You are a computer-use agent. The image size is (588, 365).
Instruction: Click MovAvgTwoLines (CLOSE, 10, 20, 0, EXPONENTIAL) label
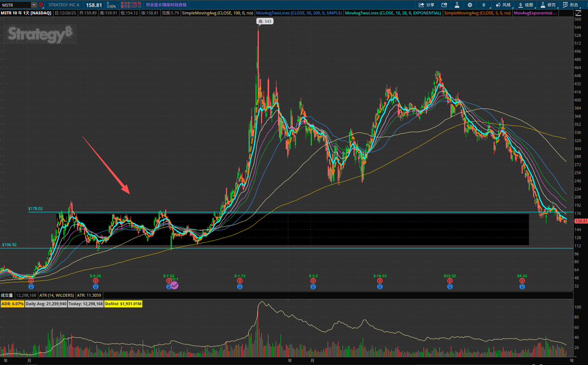pyautogui.click(x=393, y=13)
